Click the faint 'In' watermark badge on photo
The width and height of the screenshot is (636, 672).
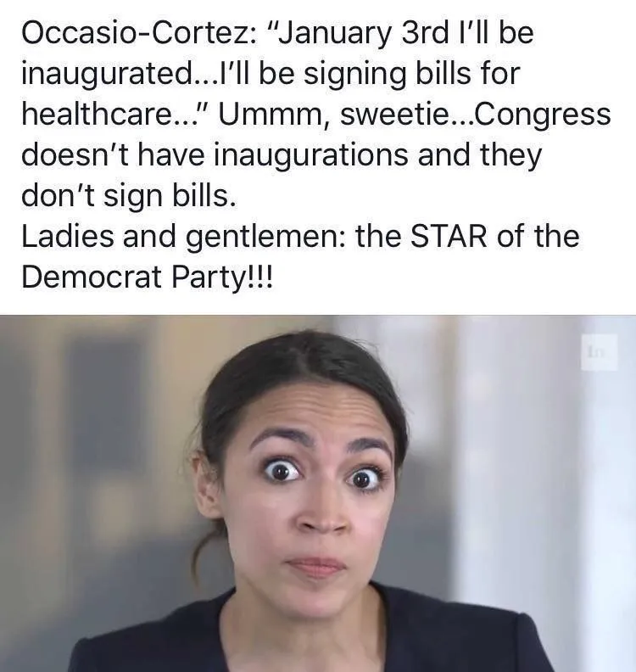pyautogui.click(x=600, y=353)
